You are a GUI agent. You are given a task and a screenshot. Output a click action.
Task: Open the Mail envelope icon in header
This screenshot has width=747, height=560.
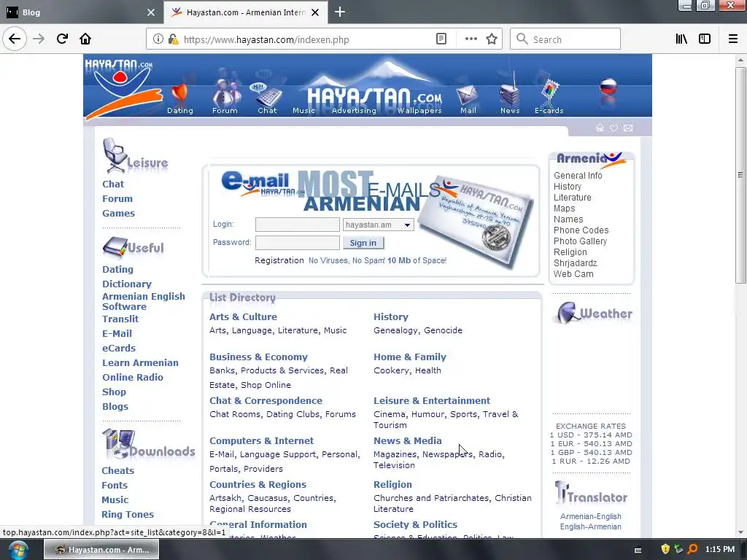click(x=467, y=96)
